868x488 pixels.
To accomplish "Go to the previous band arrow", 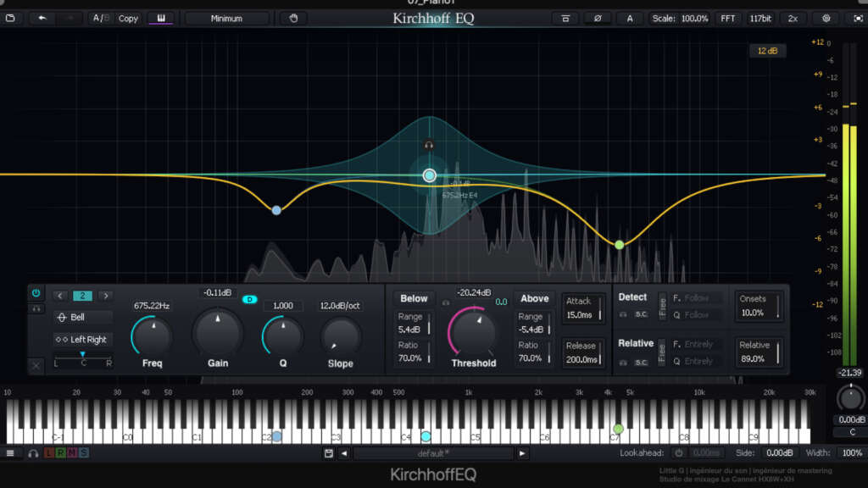I will (60, 296).
